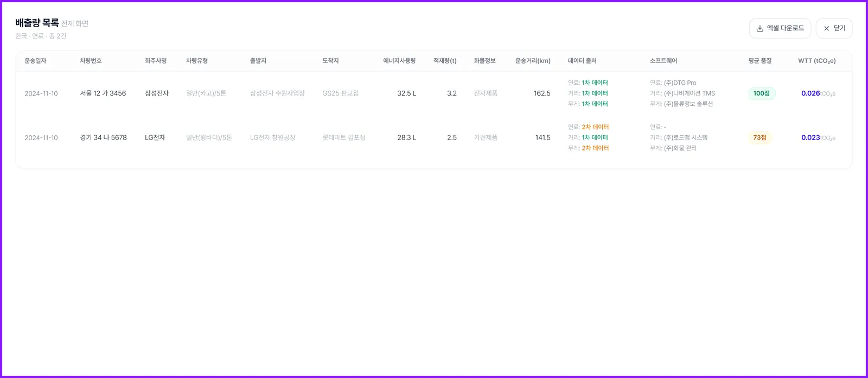Click the 73점 quality badge
This screenshot has height=378, width=868.
click(x=759, y=138)
